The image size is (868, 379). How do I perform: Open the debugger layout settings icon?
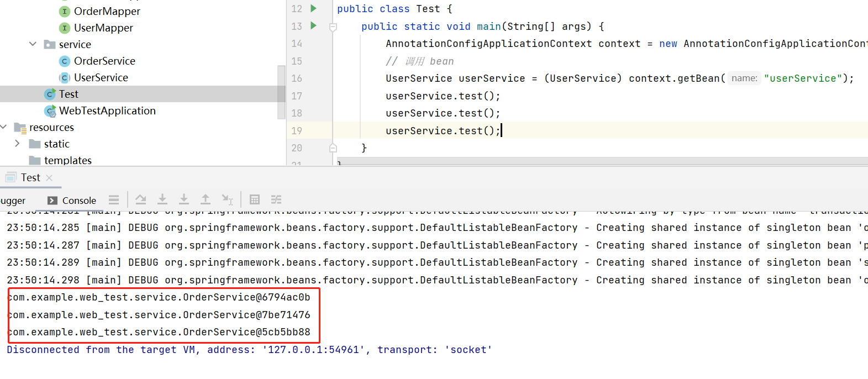pos(114,199)
